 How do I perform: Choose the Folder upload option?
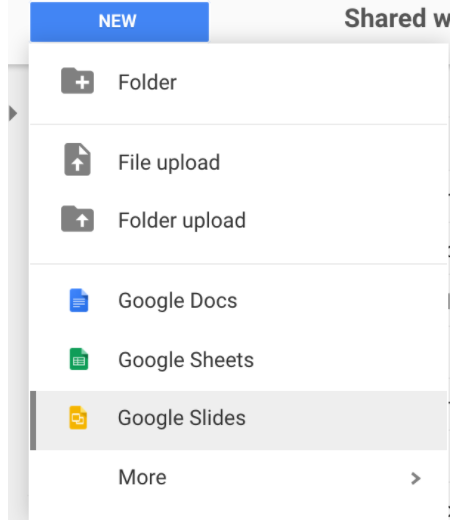pos(238,220)
